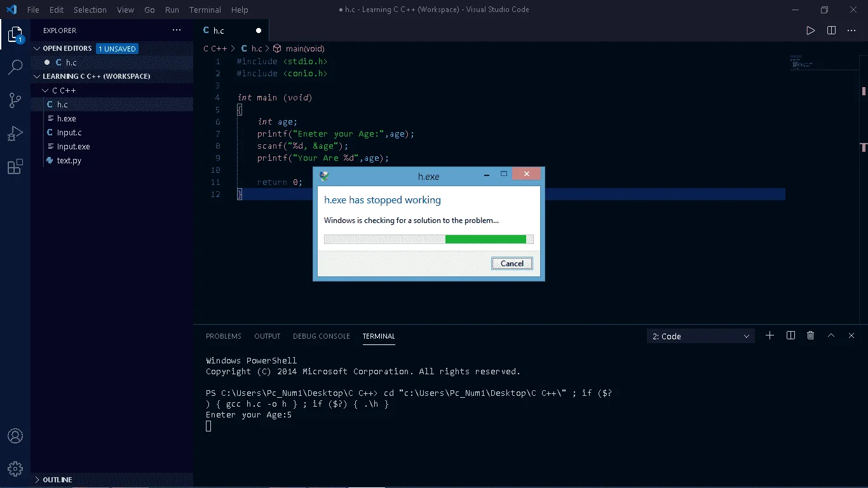Screen dimensions: 868x488
Task: Click the Split Editor icon
Action: point(831,30)
